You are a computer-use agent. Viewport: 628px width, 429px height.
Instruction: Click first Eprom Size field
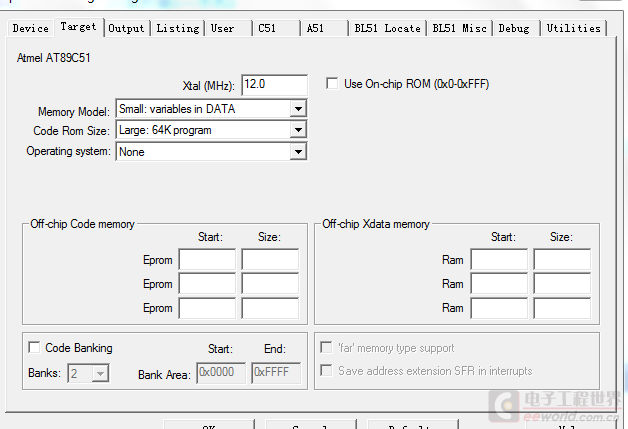click(270, 260)
